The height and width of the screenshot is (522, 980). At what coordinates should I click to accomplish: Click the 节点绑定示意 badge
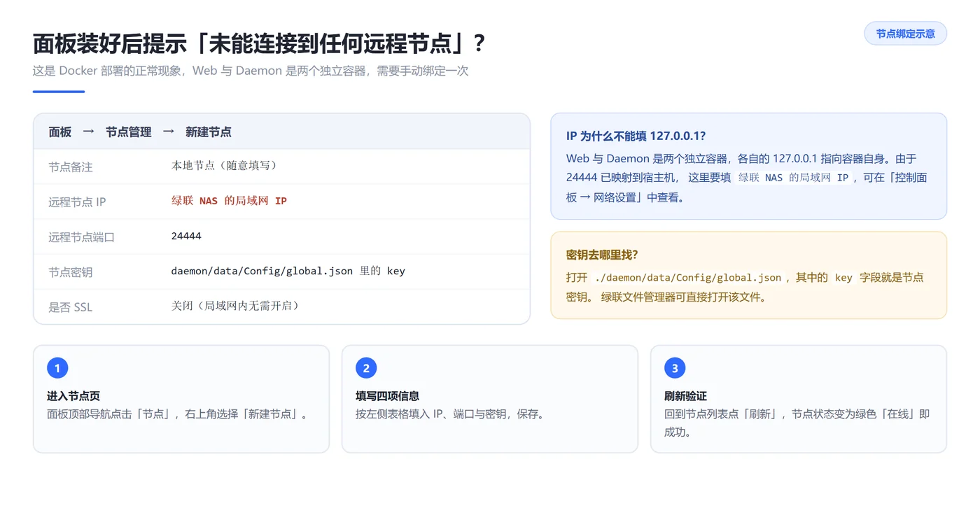point(905,34)
